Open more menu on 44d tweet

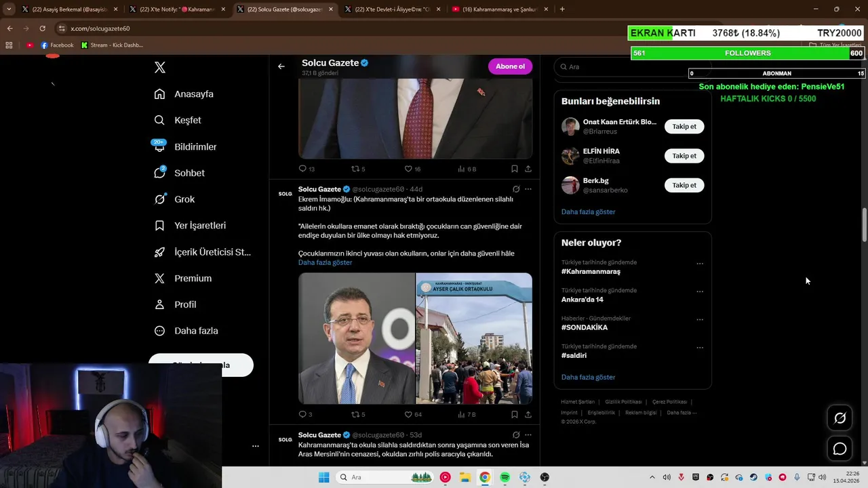pos(528,189)
